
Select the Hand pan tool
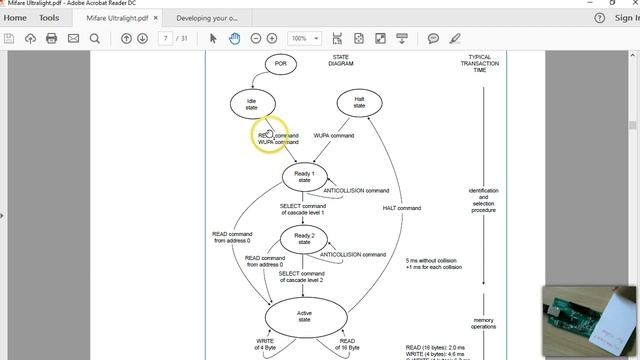click(235, 38)
